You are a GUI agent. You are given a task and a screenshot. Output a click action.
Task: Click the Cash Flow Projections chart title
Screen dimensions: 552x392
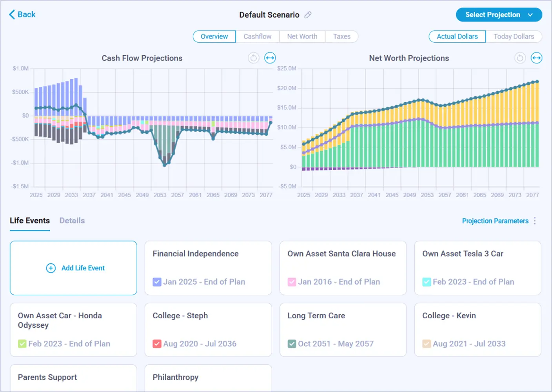(142, 58)
